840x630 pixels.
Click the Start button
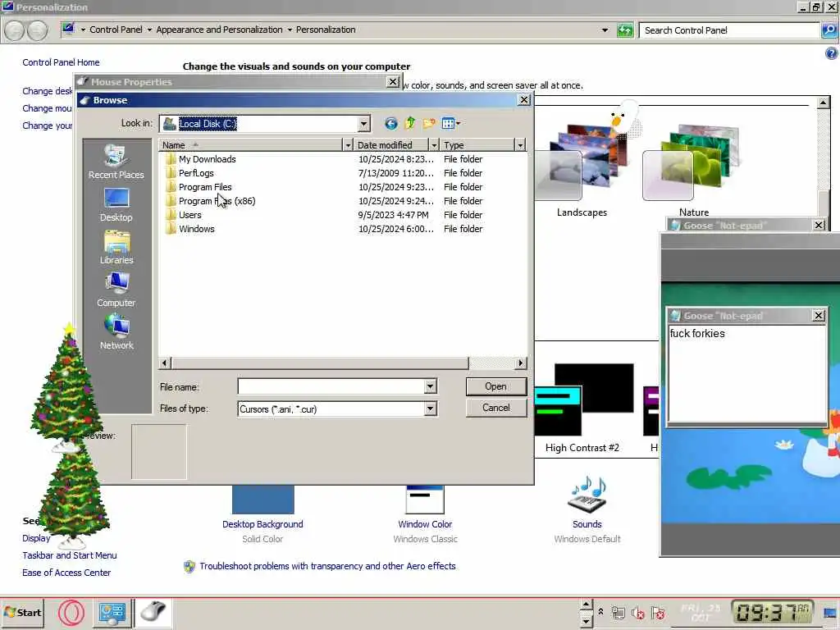22,612
